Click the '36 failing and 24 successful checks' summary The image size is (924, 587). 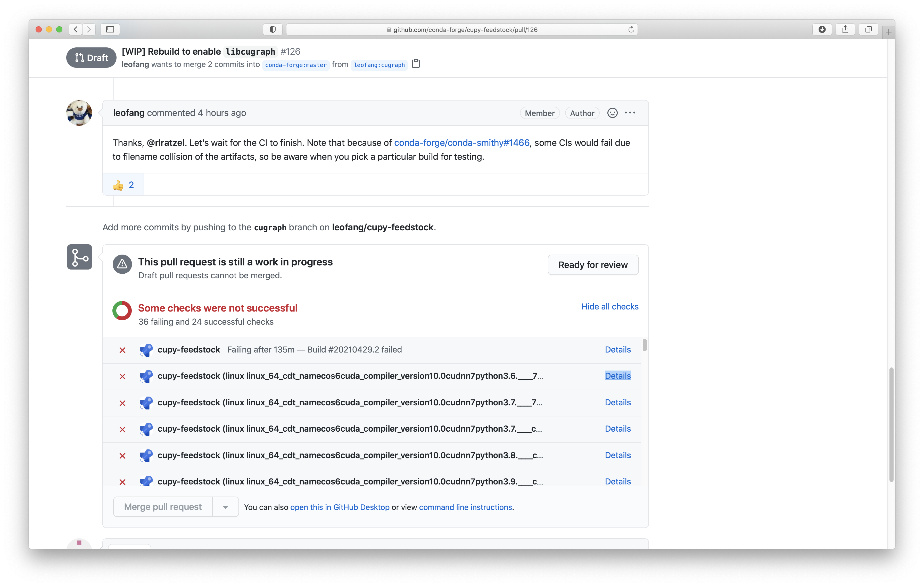click(x=206, y=322)
